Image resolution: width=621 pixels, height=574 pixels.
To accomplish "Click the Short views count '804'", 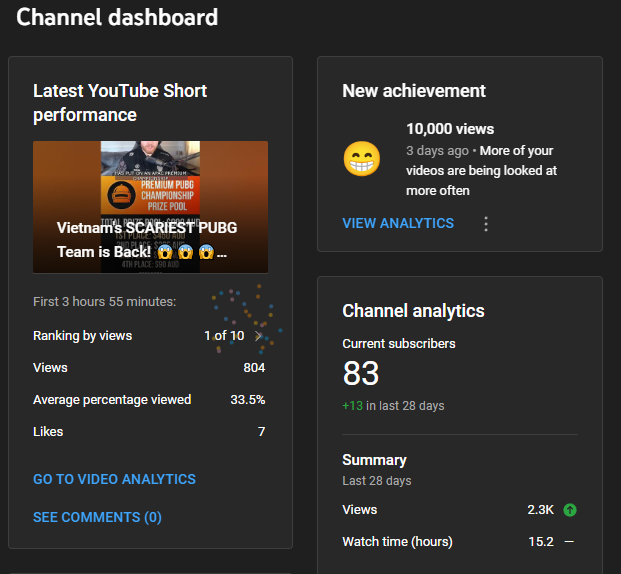I will pos(254,368).
